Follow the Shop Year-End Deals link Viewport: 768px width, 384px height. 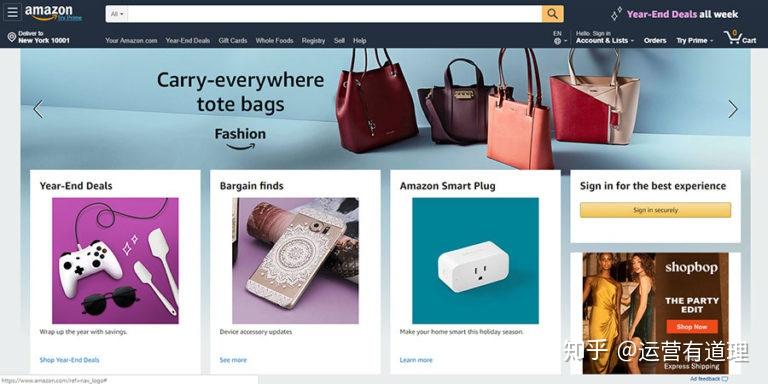pos(70,360)
